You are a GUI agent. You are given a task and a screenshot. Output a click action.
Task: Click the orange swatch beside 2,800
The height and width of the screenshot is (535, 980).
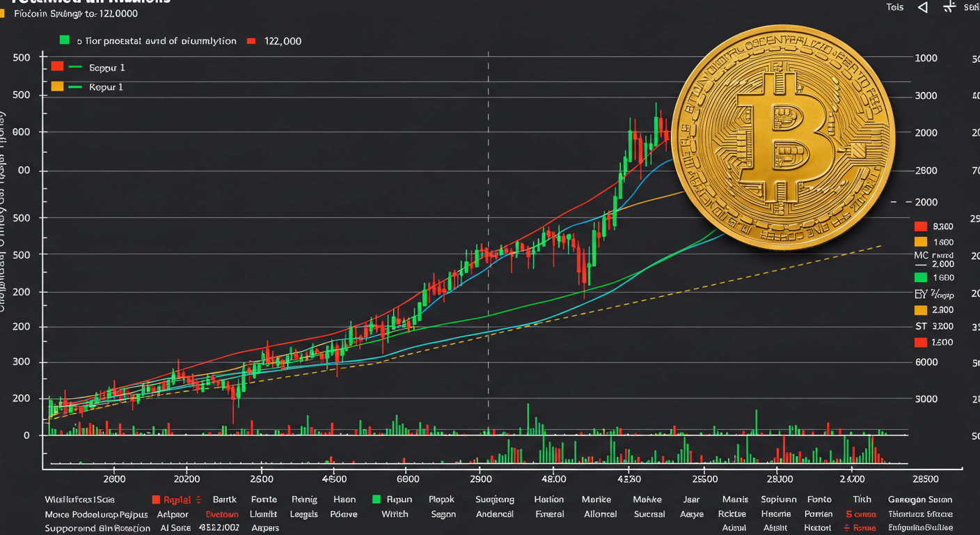pos(920,310)
